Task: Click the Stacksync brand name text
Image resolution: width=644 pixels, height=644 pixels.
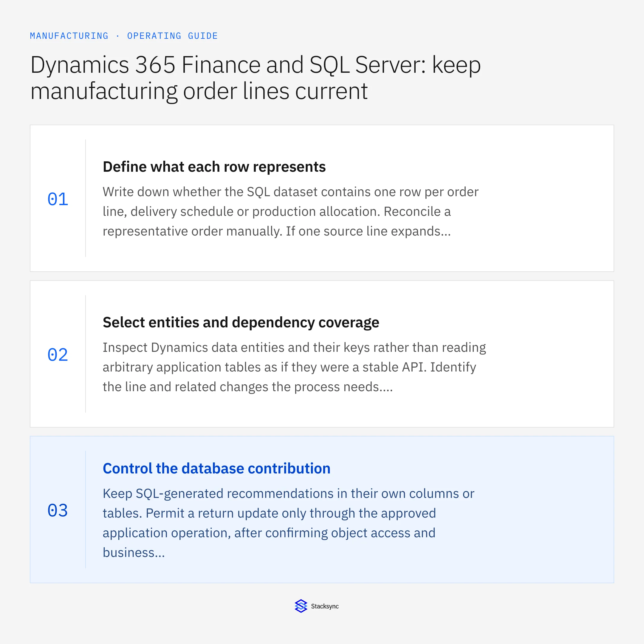Action: tap(325, 606)
